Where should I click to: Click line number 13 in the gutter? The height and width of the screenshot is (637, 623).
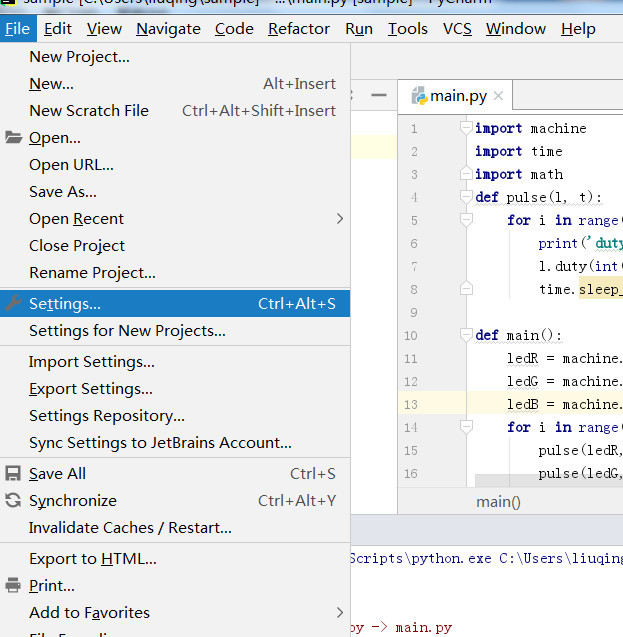point(411,405)
